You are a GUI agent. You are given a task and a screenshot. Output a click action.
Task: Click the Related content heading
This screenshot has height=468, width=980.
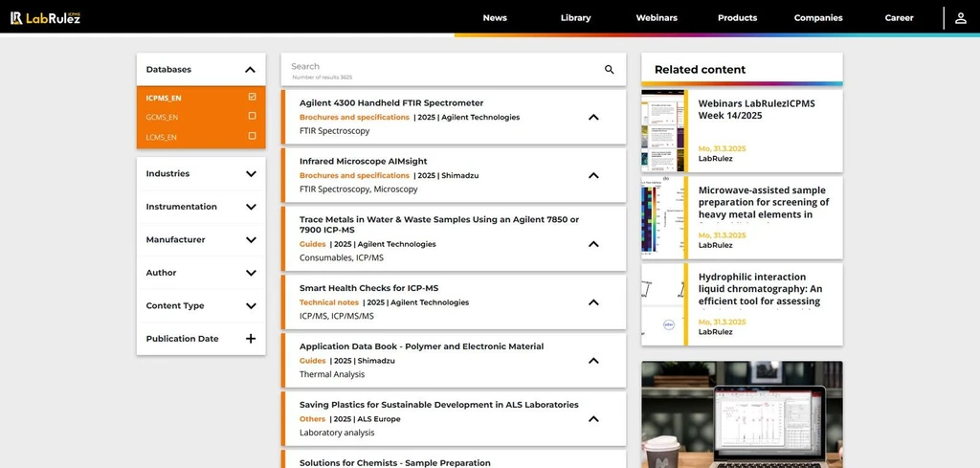(700, 69)
